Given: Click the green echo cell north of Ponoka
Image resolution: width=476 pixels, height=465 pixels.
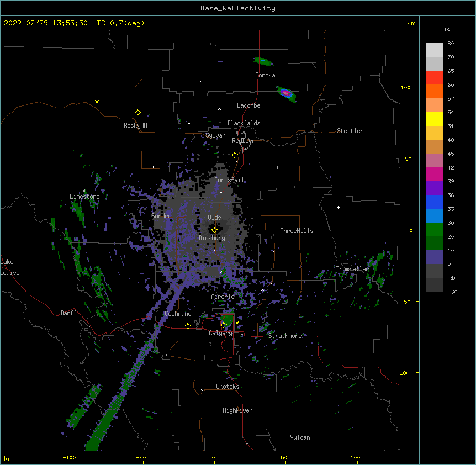Looking at the screenshot, I should click(263, 61).
